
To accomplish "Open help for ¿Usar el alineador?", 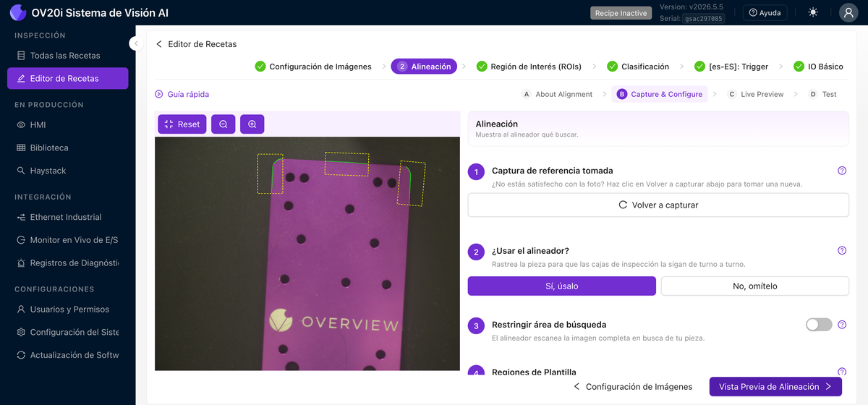I will pos(842,251).
